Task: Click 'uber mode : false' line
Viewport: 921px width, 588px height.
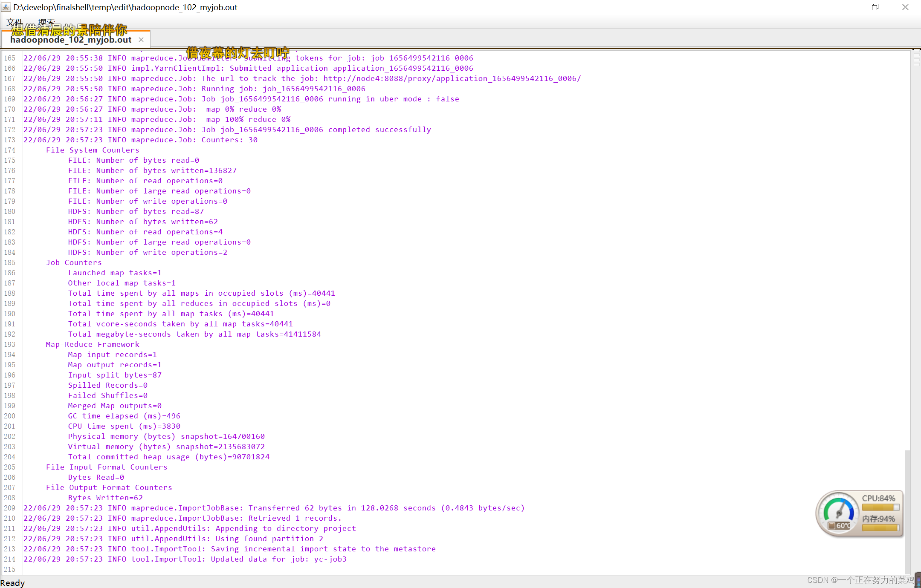Action: click(x=241, y=99)
